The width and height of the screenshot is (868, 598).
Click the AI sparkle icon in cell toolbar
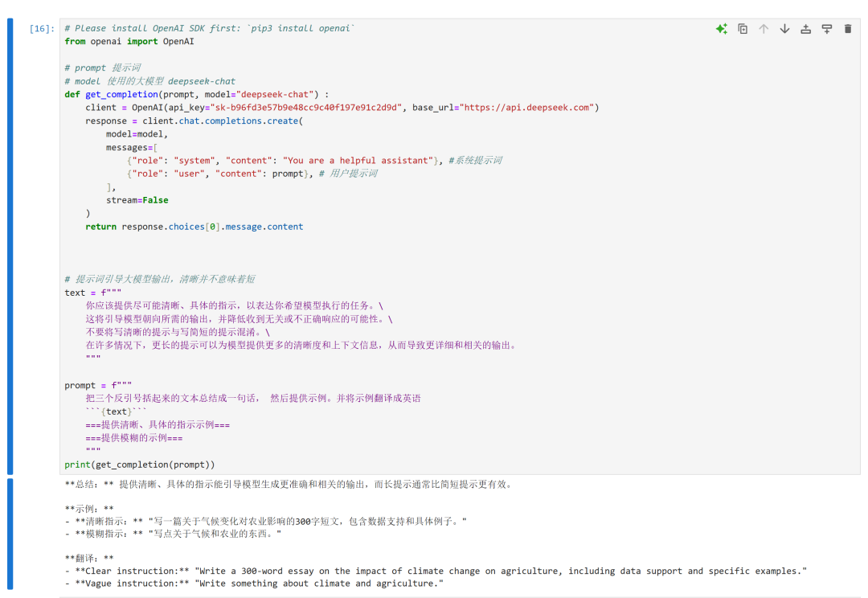click(721, 29)
